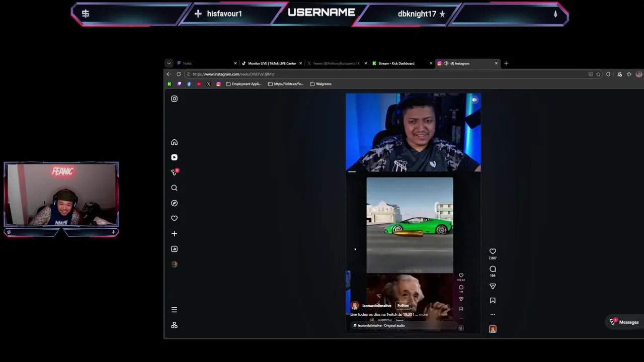Open the Reels icon in Instagram sidebar

tap(174, 157)
